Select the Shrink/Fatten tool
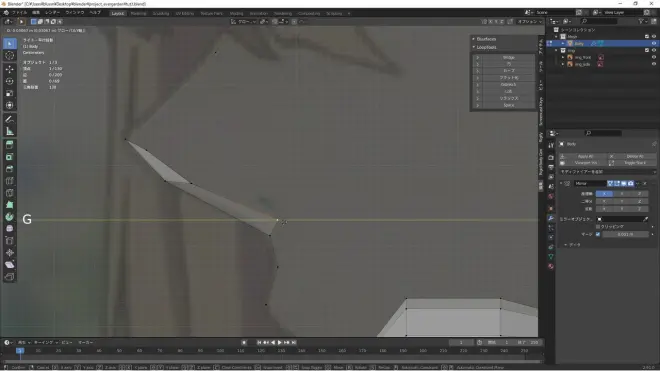The width and height of the screenshot is (660, 371). (10, 253)
